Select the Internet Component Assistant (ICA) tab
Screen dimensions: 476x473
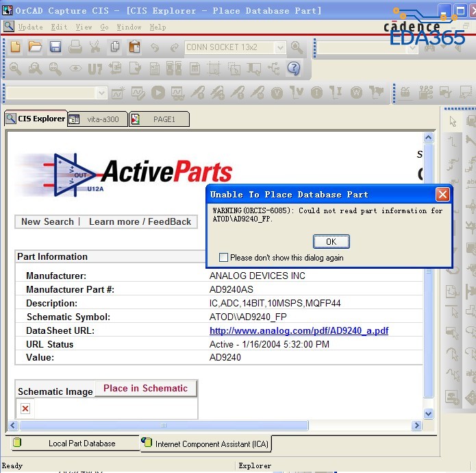[x=205, y=444]
